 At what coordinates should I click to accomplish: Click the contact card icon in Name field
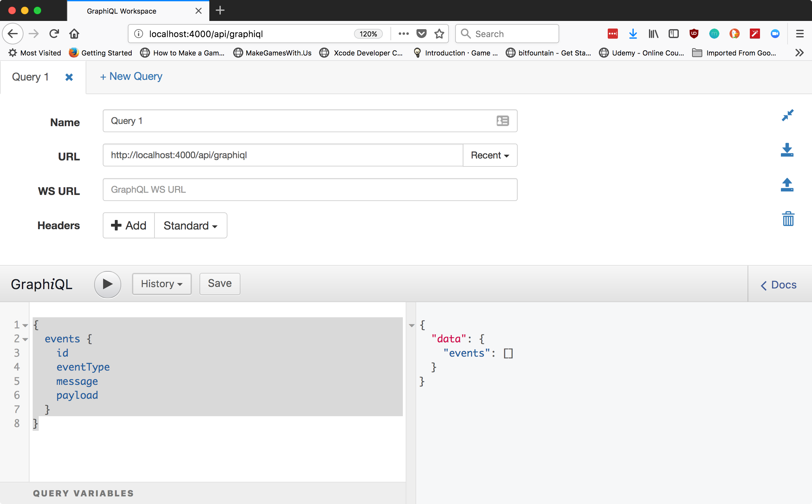[502, 121]
